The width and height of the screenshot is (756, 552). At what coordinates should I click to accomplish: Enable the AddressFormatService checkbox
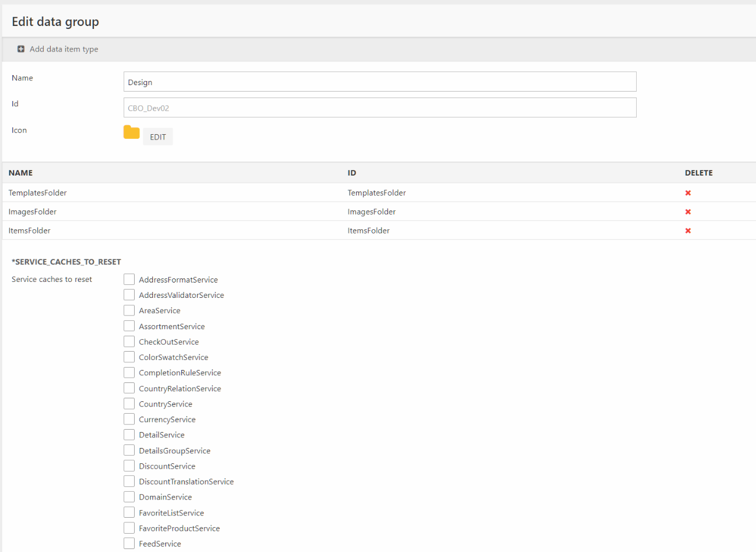129,280
